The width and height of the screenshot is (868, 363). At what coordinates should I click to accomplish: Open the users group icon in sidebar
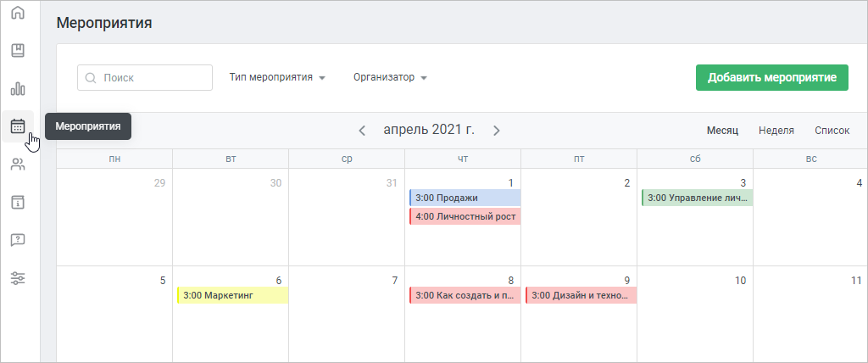[19, 164]
